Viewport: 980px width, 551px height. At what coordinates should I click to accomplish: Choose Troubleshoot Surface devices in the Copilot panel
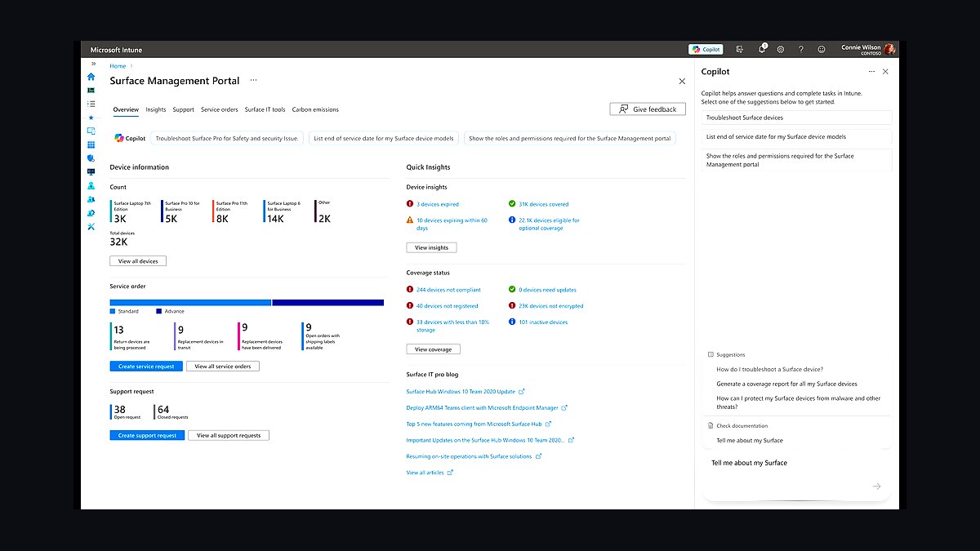pos(796,118)
